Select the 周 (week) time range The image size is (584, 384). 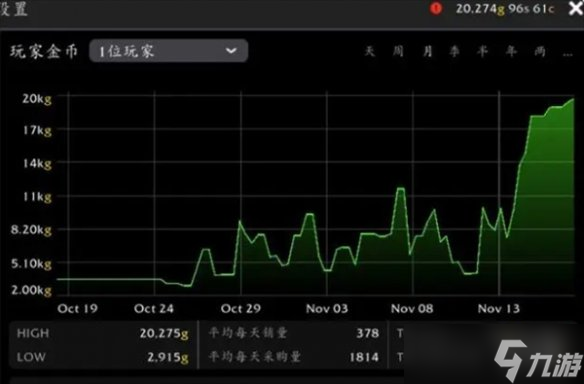coord(398,51)
